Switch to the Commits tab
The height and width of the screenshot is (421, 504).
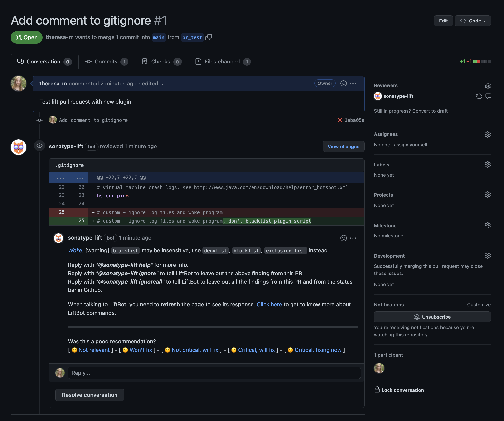[106, 62]
